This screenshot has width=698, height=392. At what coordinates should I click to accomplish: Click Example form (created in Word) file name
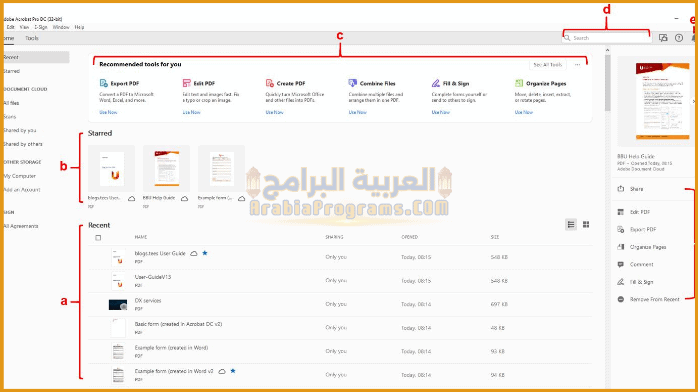click(171, 348)
